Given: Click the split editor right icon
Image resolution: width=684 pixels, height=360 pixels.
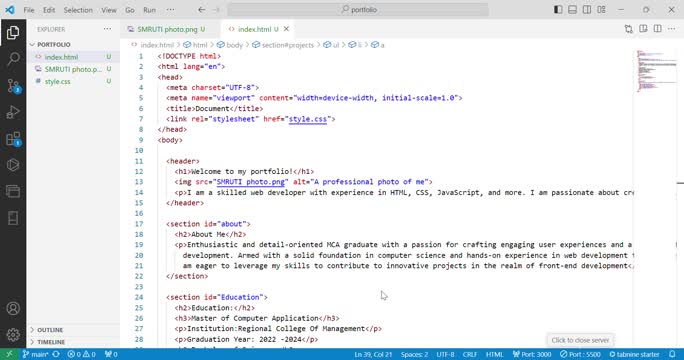Looking at the screenshot, I should [x=657, y=29].
